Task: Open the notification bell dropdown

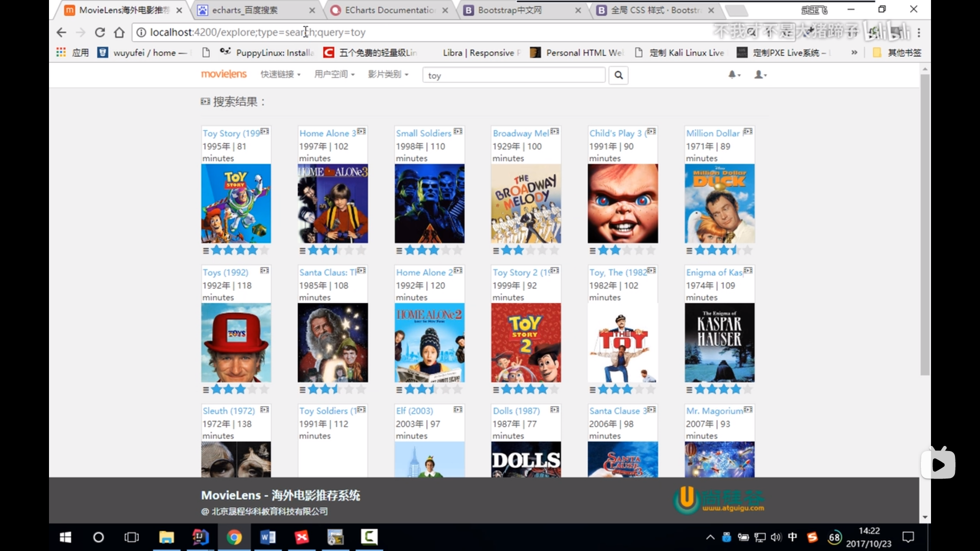Action: point(734,74)
